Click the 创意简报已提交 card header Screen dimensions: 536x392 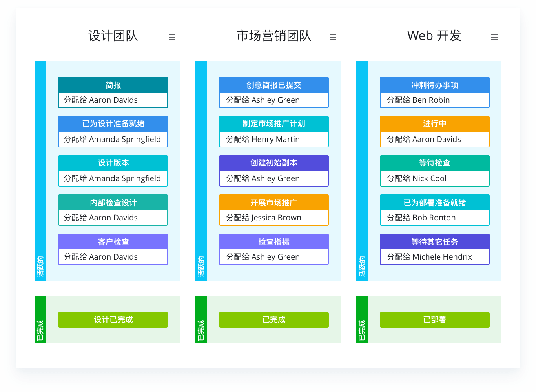[x=274, y=85]
